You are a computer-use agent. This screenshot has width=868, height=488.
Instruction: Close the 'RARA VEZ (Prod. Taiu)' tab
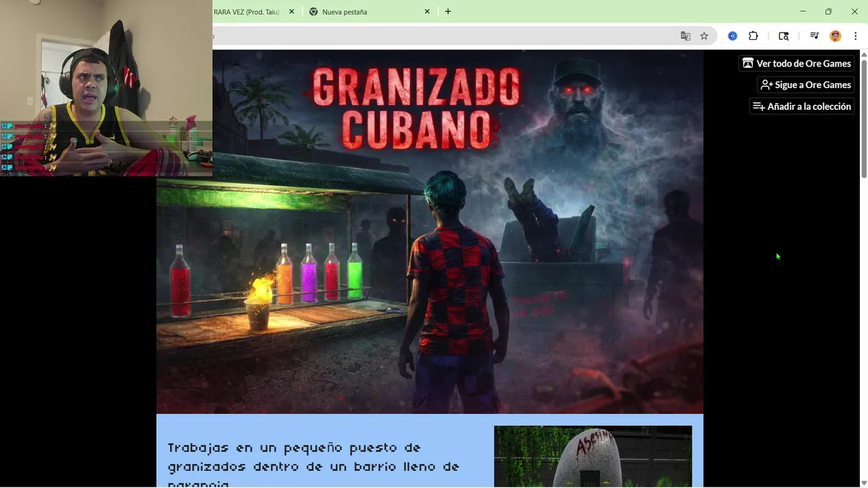[x=292, y=12]
